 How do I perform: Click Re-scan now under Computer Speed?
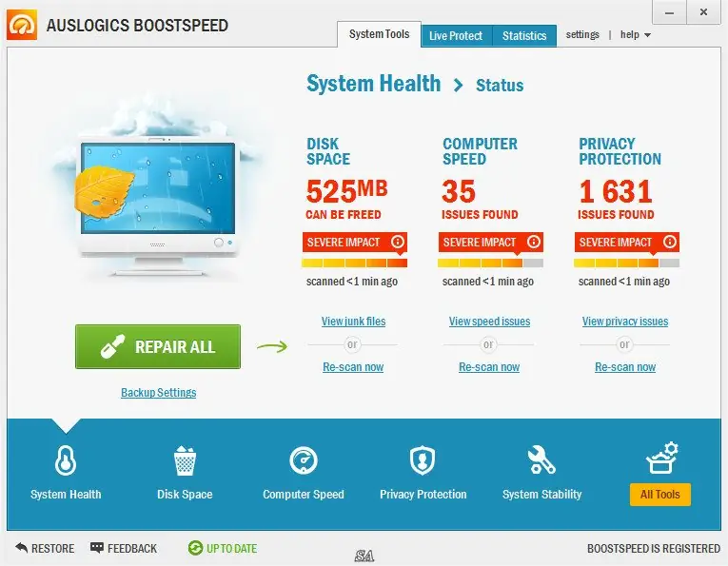pos(489,366)
